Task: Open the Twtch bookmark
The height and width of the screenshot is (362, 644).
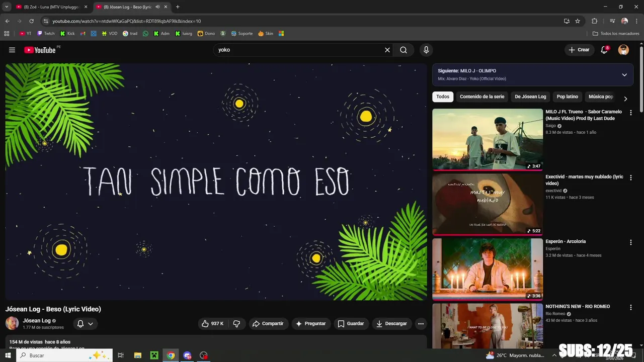Action: [x=46, y=34]
